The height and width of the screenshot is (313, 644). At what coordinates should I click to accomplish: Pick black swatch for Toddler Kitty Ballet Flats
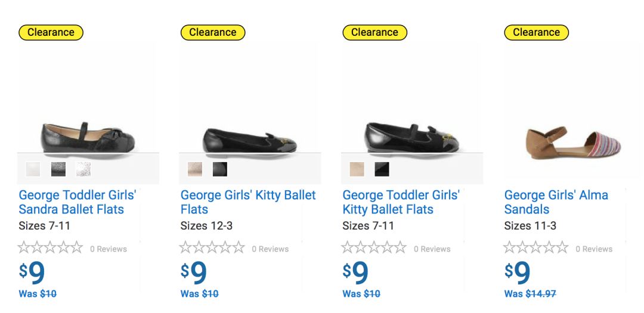pyautogui.click(x=382, y=169)
